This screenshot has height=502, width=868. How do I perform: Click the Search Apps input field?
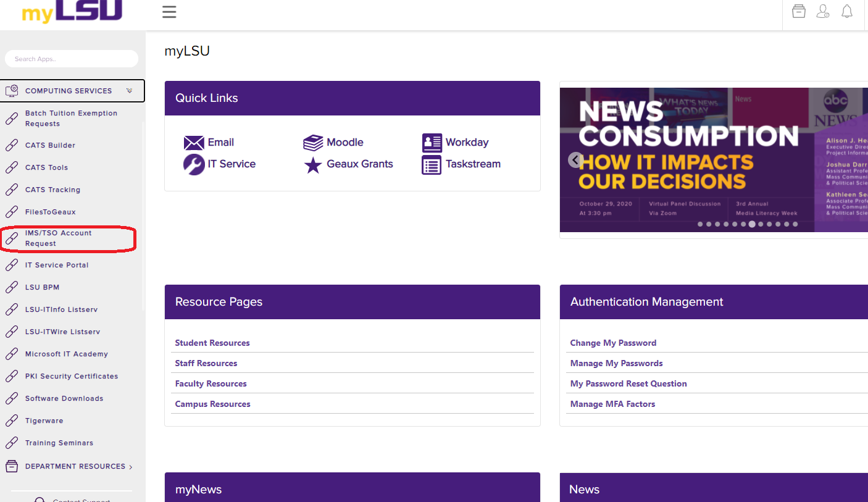click(x=72, y=59)
